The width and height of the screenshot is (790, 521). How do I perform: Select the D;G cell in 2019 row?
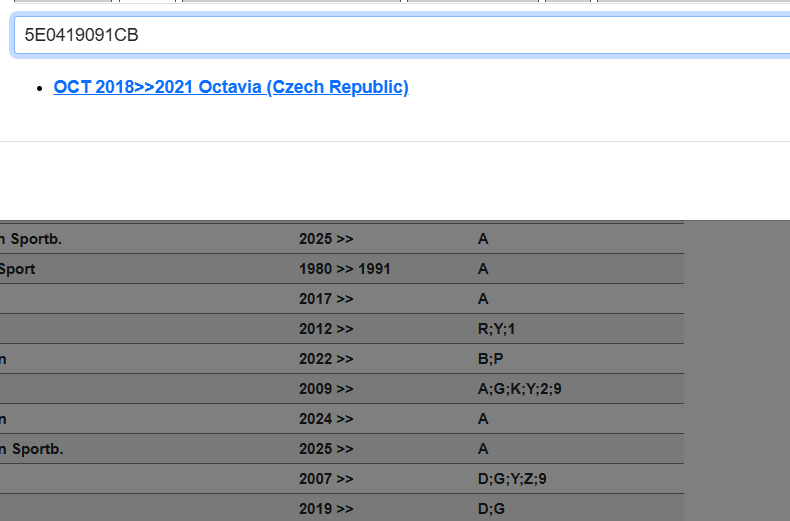491,509
